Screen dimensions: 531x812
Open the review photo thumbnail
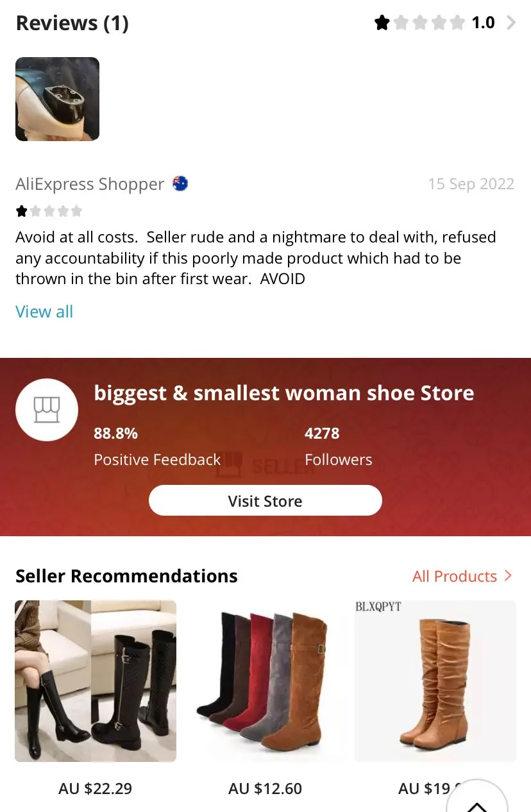coord(57,99)
